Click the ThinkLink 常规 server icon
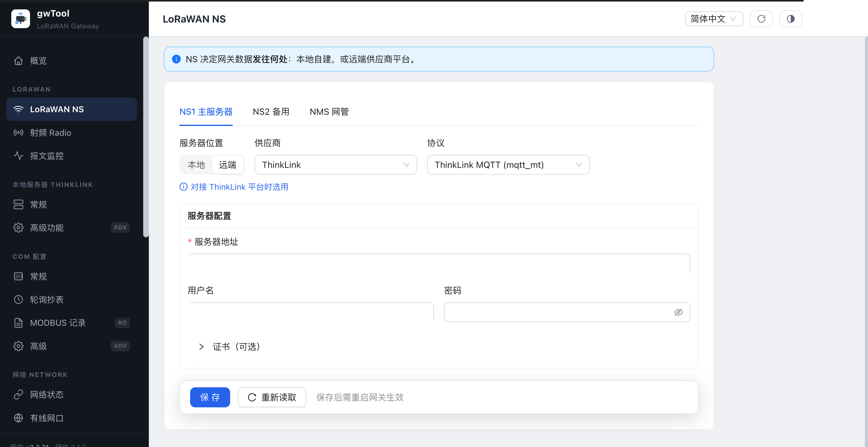 18,204
